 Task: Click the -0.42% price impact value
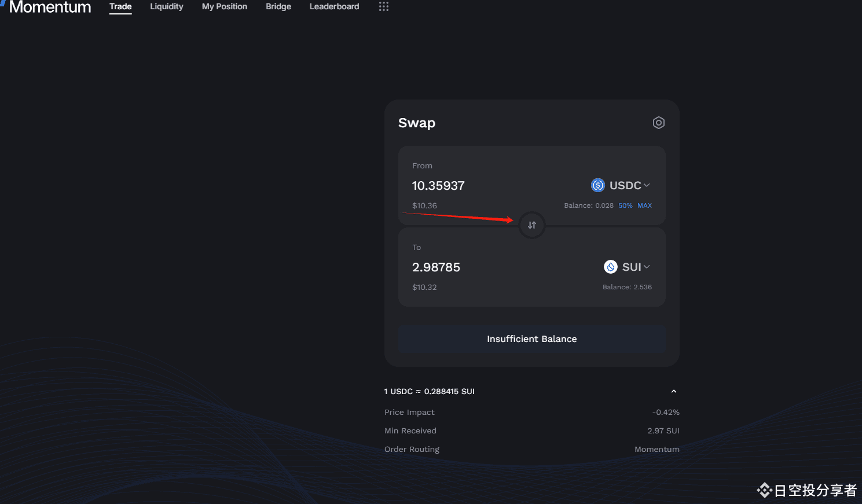(666, 412)
